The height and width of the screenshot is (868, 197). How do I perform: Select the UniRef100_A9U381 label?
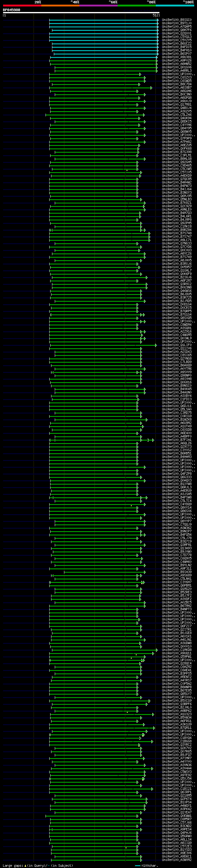[x=176, y=57]
